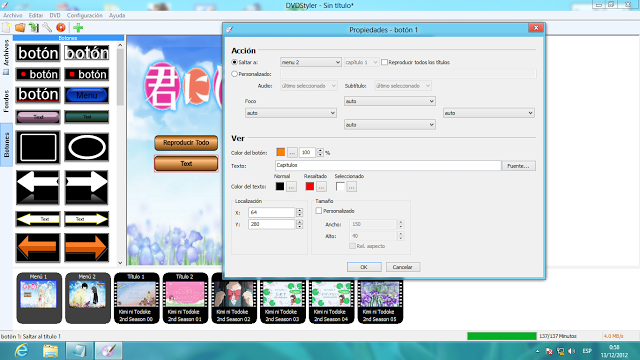Open the Subtítulo 'último seleccionado' dropdown
The height and width of the screenshot is (360, 640).
click(403, 86)
